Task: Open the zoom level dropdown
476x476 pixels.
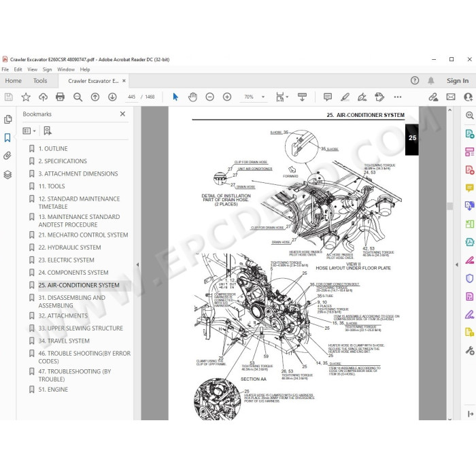Action: pyautogui.click(x=263, y=97)
